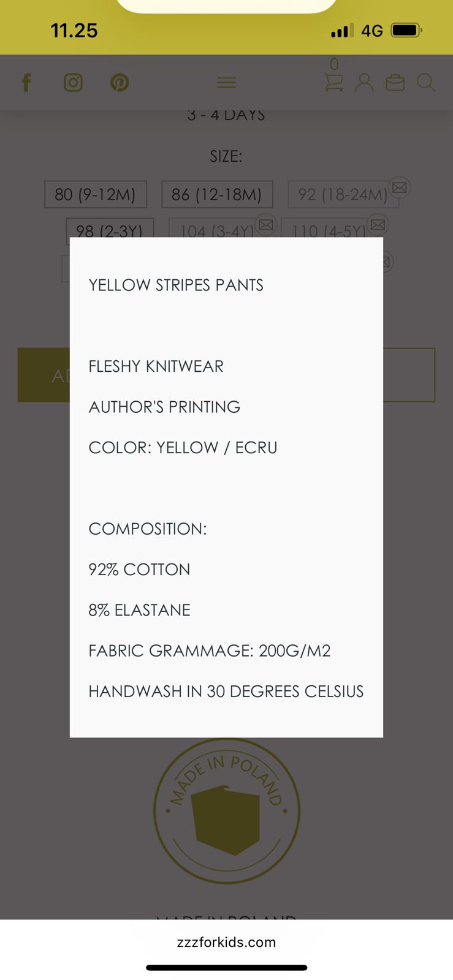Click envelope notify icon beside size 92

pyautogui.click(x=400, y=187)
